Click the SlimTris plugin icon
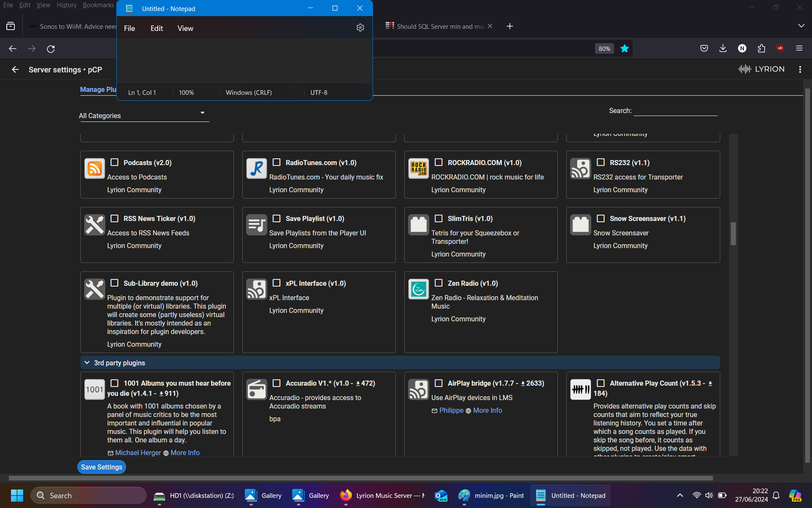This screenshot has width=812, height=508. click(x=419, y=225)
